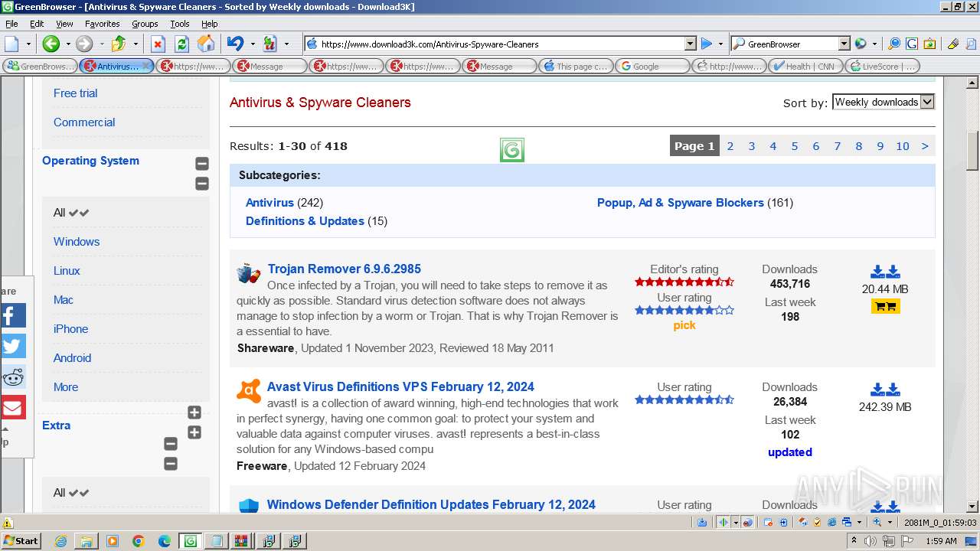Click the zoom magnifier in status bar
Screen dimensions: 980x551
coord(877,522)
